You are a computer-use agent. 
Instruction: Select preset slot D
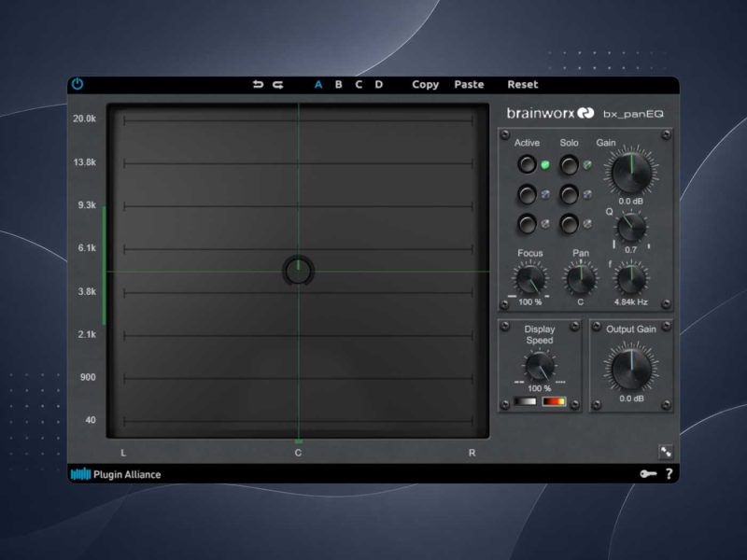[x=379, y=85]
